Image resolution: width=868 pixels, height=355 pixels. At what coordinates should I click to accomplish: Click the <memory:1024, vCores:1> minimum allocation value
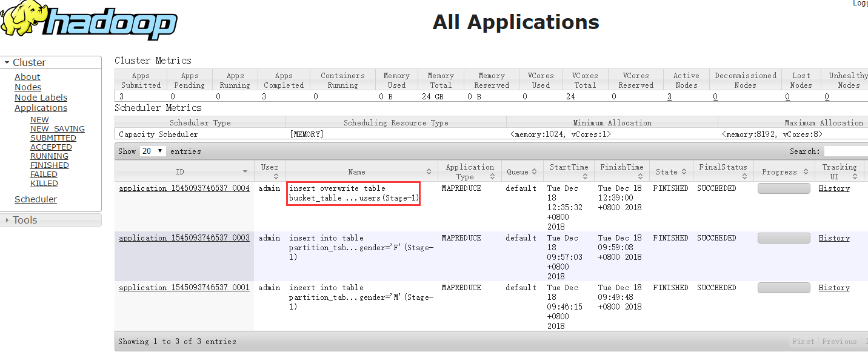[561, 134]
